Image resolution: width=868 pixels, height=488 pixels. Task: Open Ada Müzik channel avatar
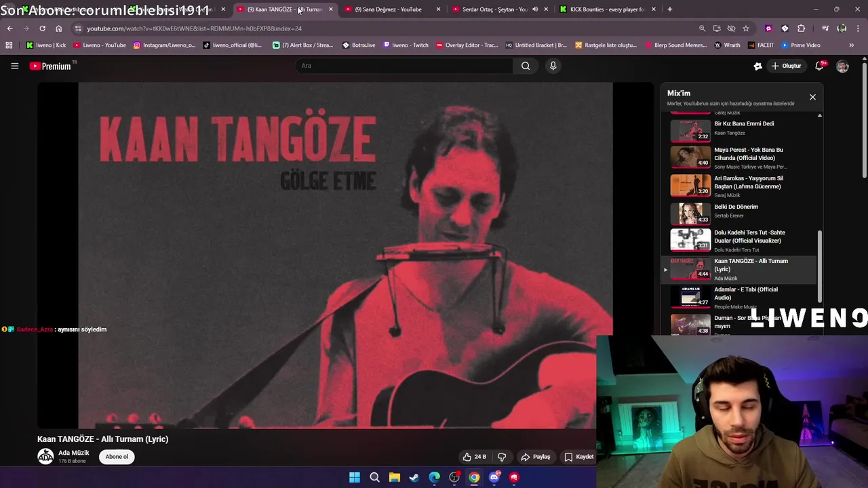pos(45,457)
